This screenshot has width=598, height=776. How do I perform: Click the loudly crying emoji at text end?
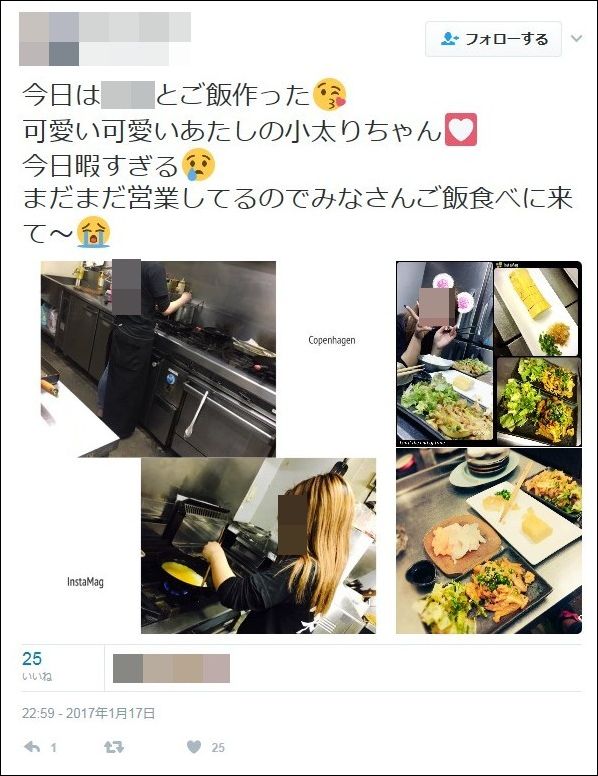pyautogui.click(x=93, y=232)
